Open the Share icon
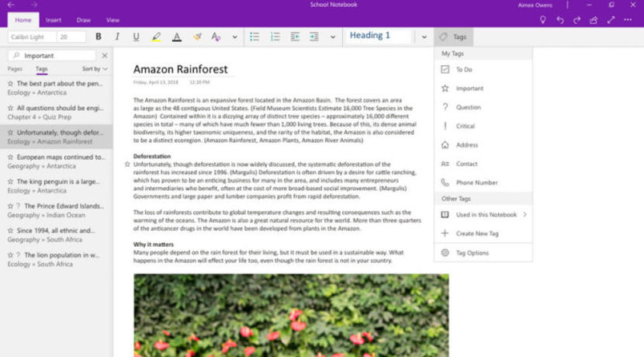The image size is (644, 357). (x=594, y=19)
